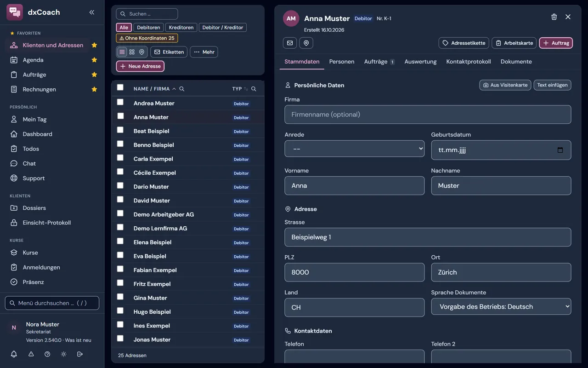The width and height of the screenshot is (588, 368).
Task: Open the Geburtsdatum calendar picker icon
Action: 560,150
